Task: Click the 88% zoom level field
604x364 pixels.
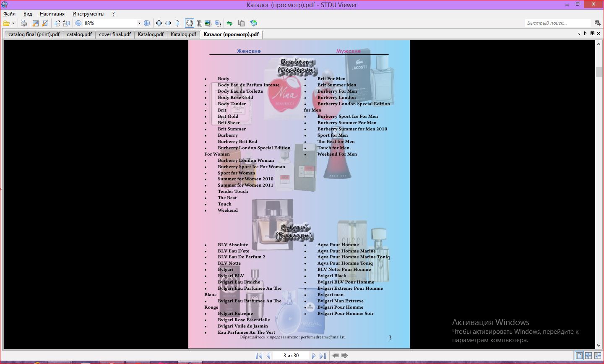Action: coord(110,23)
